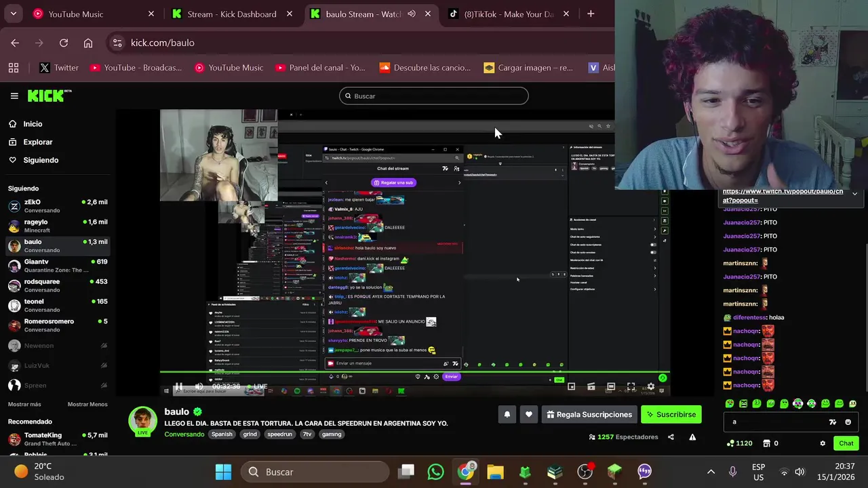This screenshot has height=488, width=868.
Task: Click the channel points balance 1120
Action: tap(739, 443)
